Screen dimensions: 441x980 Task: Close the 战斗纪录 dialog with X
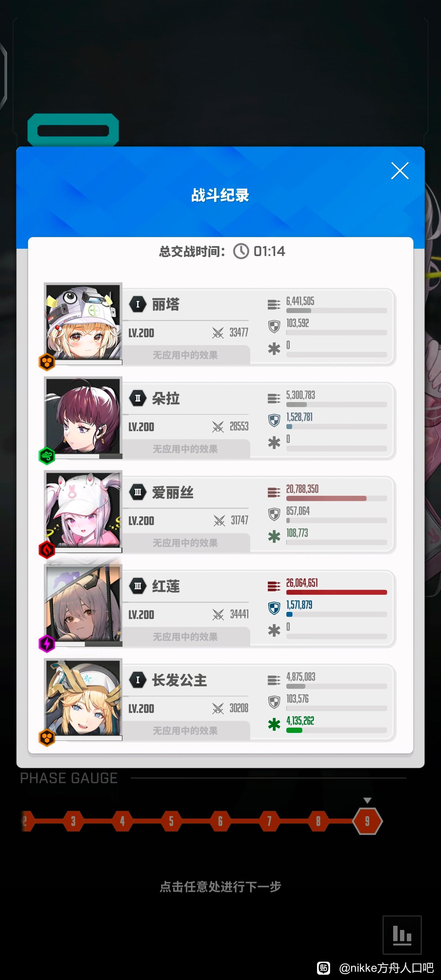click(400, 171)
